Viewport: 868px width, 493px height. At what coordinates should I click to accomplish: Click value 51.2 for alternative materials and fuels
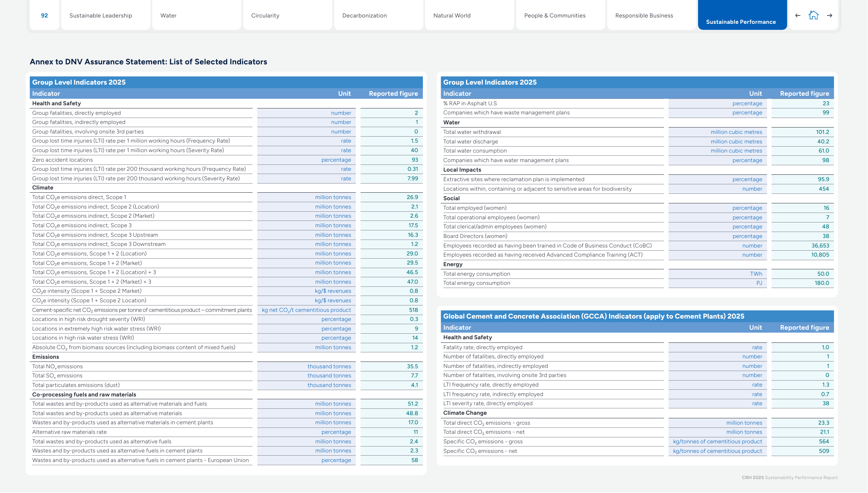[x=413, y=404]
